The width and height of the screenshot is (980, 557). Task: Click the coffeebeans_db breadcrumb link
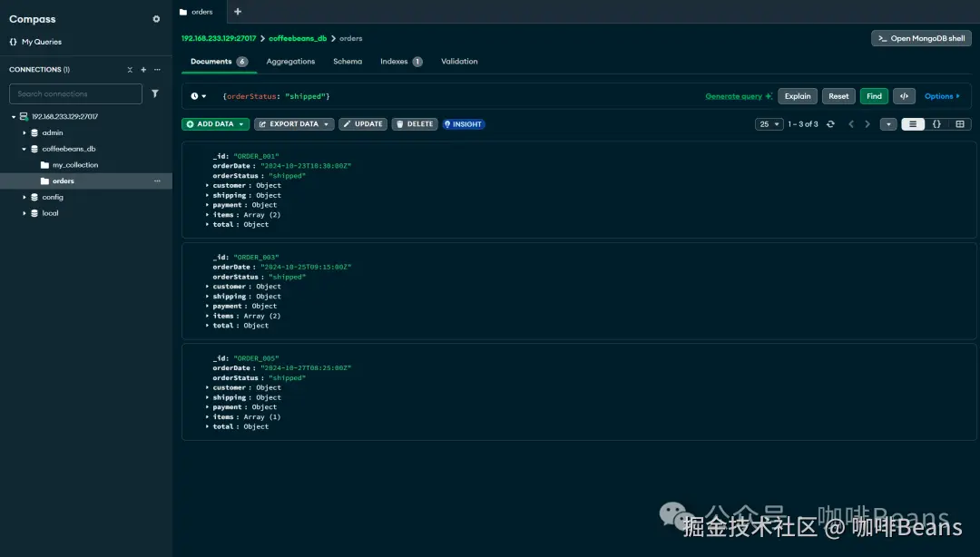tap(298, 38)
